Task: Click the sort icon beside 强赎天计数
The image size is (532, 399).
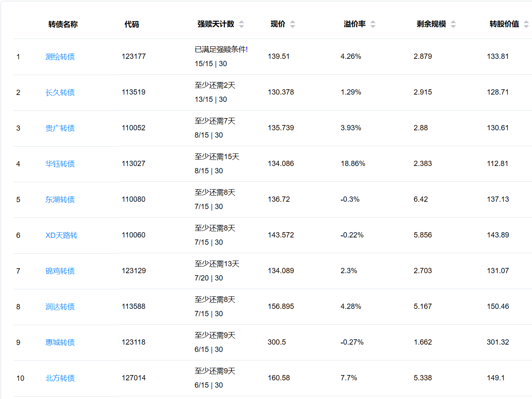Action: pyautogui.click(x=241, y=24)
